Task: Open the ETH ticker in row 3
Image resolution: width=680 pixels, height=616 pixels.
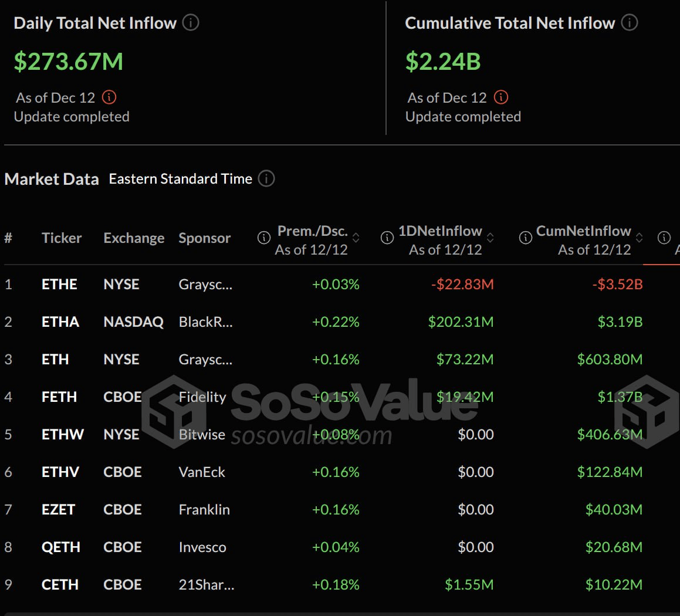Action: tap(55, 360)
